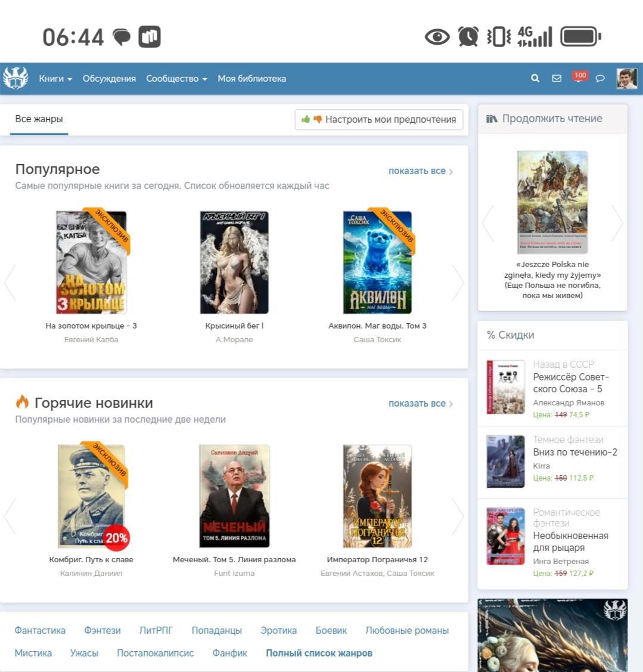The image size is (643, 672).
Task: Open the chat bubble icon
Action: (600, 79)
